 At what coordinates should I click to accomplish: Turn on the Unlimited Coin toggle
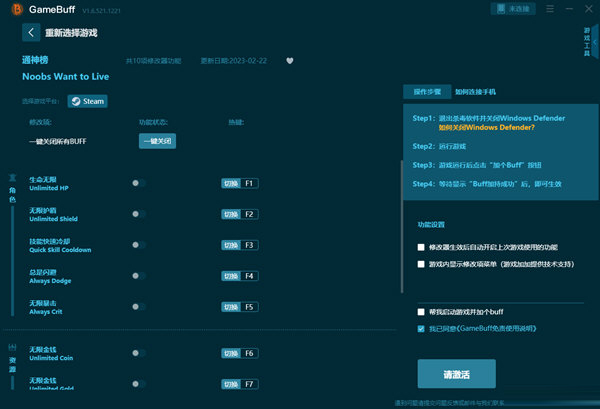[x=138, y=353]
